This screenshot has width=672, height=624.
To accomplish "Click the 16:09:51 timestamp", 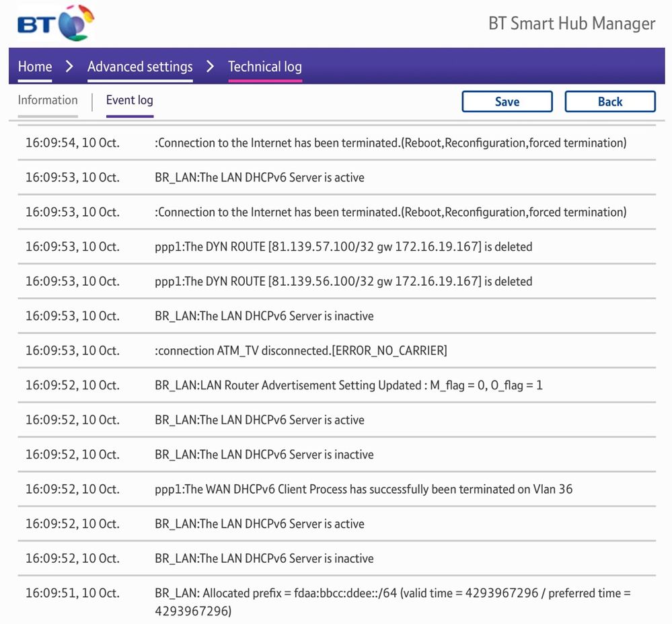I will [x=72, y=593].
